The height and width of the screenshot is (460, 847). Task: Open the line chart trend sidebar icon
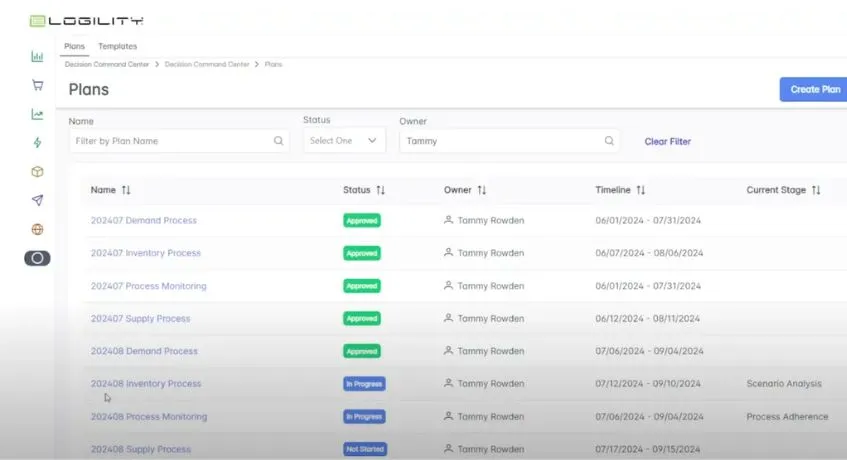click(37, 114)
